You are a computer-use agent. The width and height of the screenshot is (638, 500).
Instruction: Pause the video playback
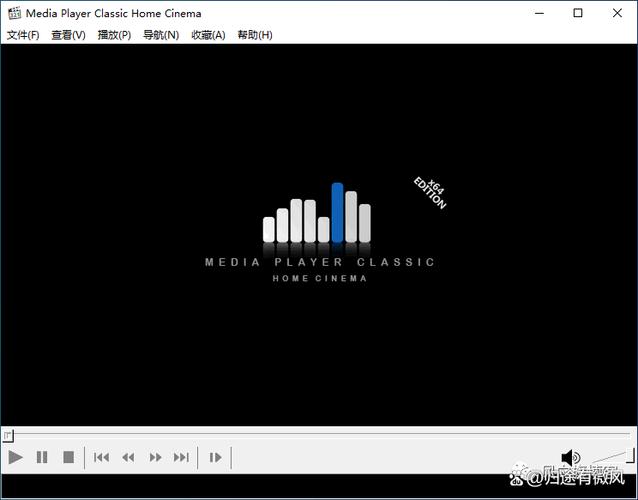tap(42, 457)
